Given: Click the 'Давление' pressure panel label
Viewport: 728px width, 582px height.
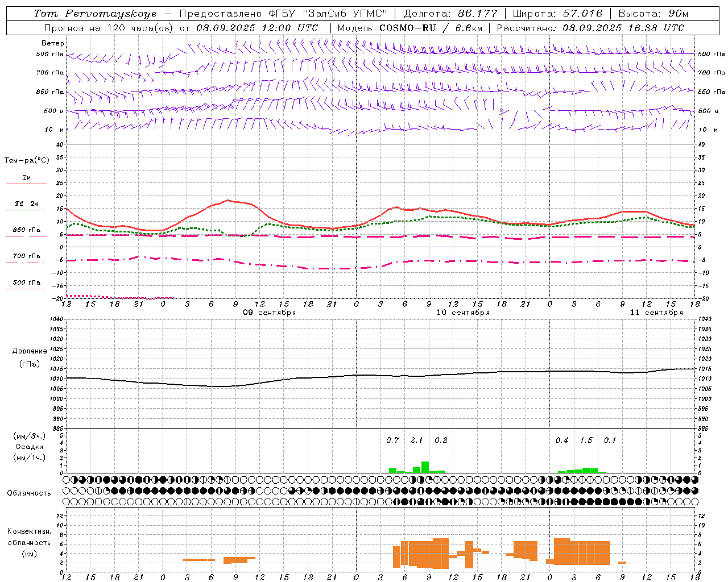Looking at the screenshot, I should point(30,351).
